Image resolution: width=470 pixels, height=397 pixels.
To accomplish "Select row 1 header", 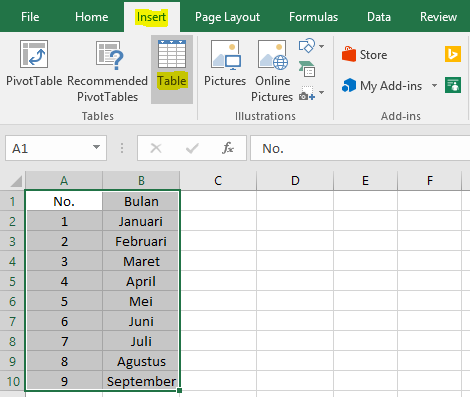I will coord(12,201).
